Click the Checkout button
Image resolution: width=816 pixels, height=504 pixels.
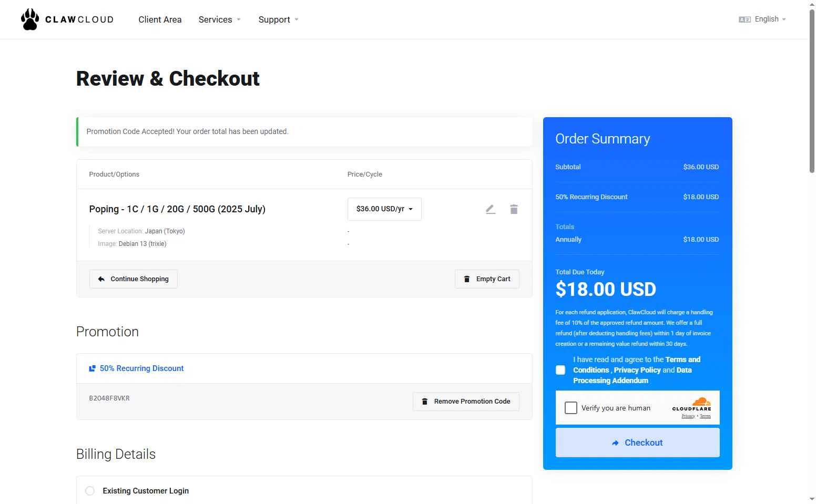coord(638,443)
